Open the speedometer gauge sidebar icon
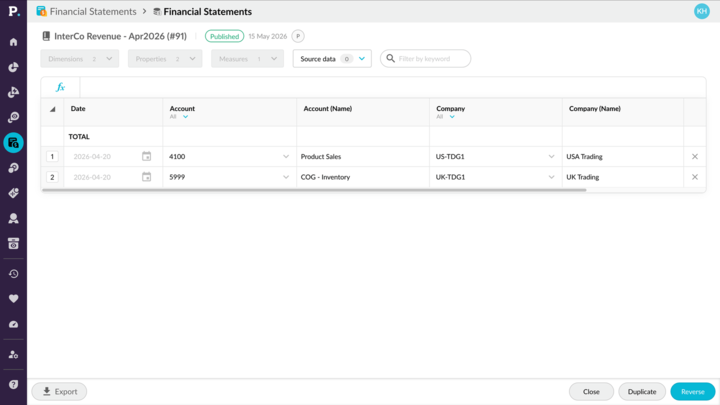 (13, 324)
